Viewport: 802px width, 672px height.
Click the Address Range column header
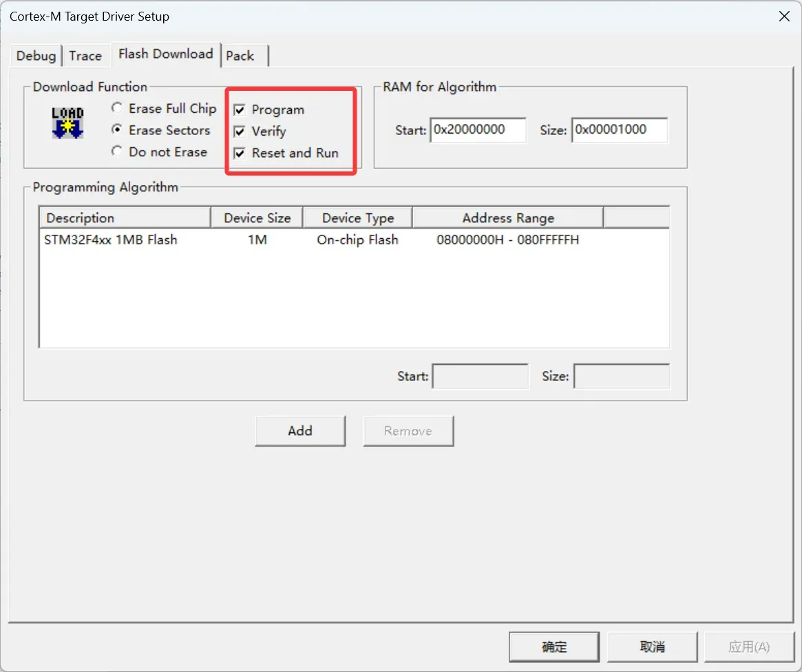coord(507,218)
